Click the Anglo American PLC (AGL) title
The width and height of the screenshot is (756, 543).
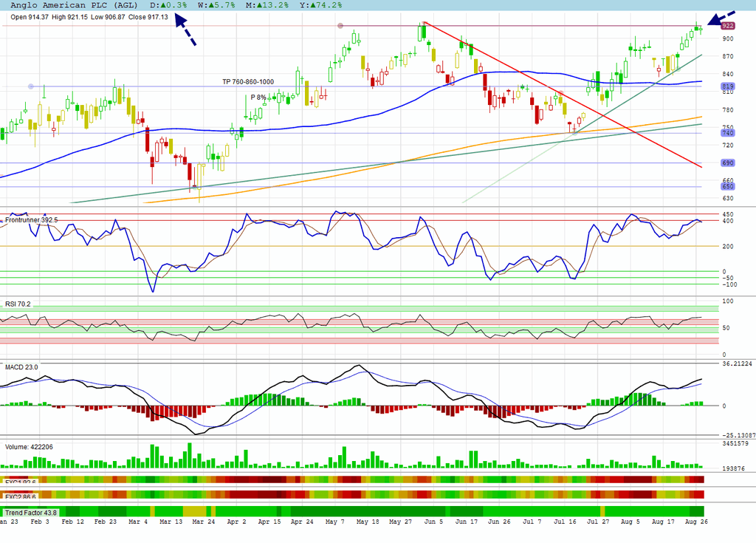pos(74,5)
